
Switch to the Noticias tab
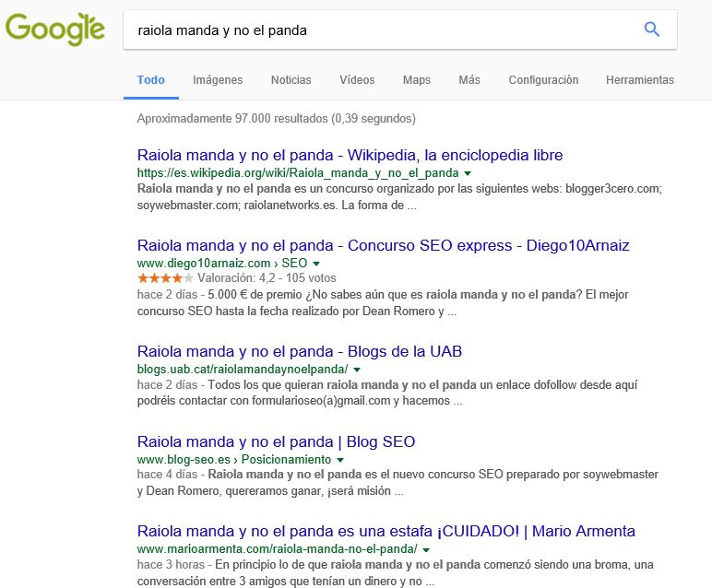tap(291, 80)
